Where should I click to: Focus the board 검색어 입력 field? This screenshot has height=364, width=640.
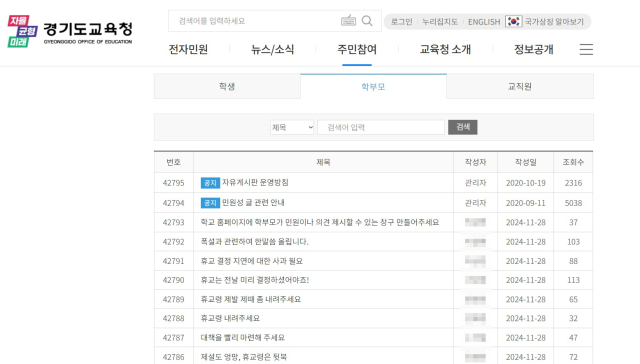(381, 127)
